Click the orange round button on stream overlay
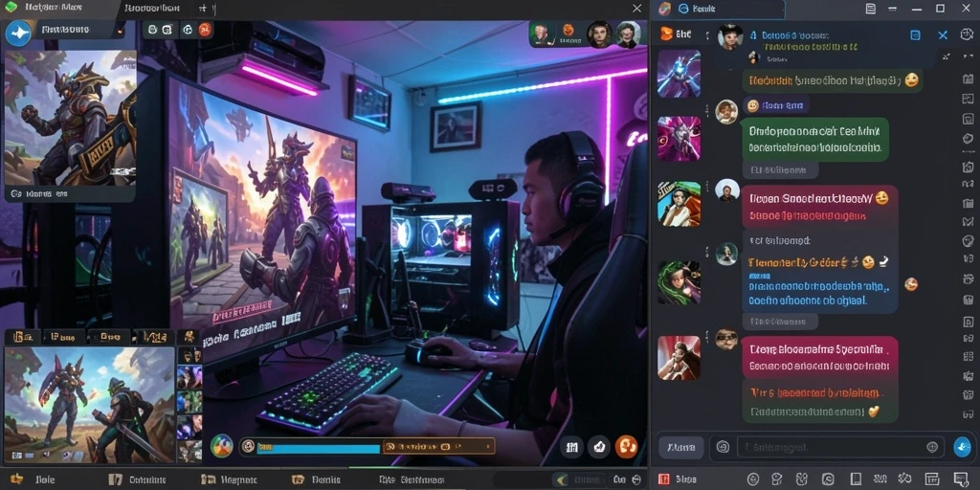This screenshot has height=490, width=980. 626,446
